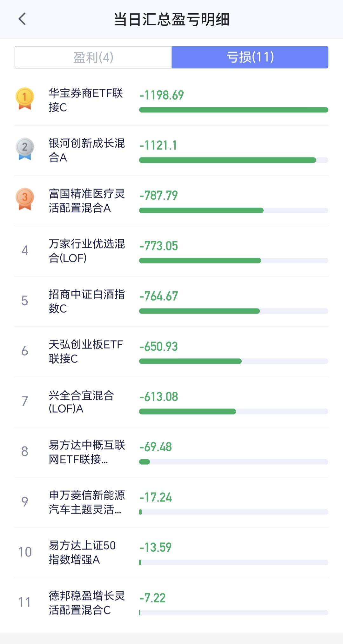The image size is (343, 644).
Task: Click 兴全合宜混合(LOF)A fund name
Action: pyautogui.click(x=81, y=402)
